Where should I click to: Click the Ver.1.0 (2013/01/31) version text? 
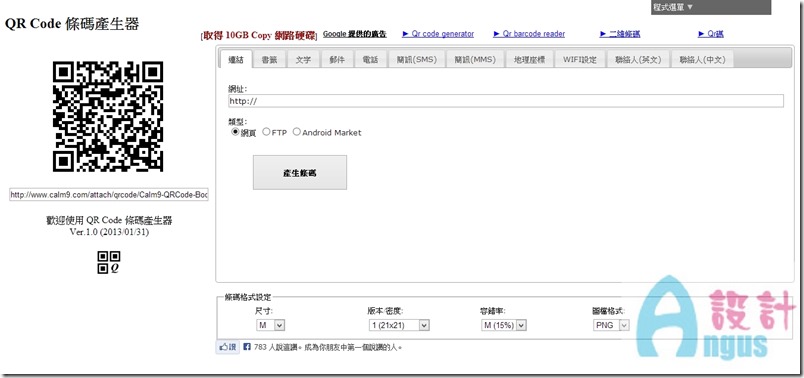(109, 232)
